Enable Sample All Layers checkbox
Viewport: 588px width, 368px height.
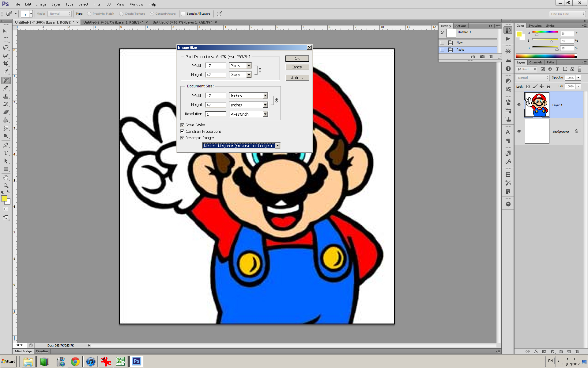183,14
